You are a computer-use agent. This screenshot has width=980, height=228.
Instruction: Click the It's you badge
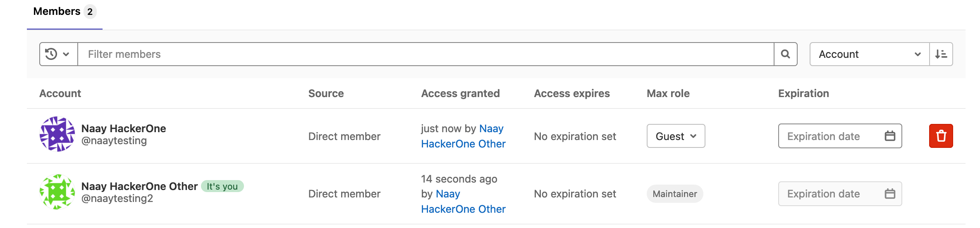222,186
